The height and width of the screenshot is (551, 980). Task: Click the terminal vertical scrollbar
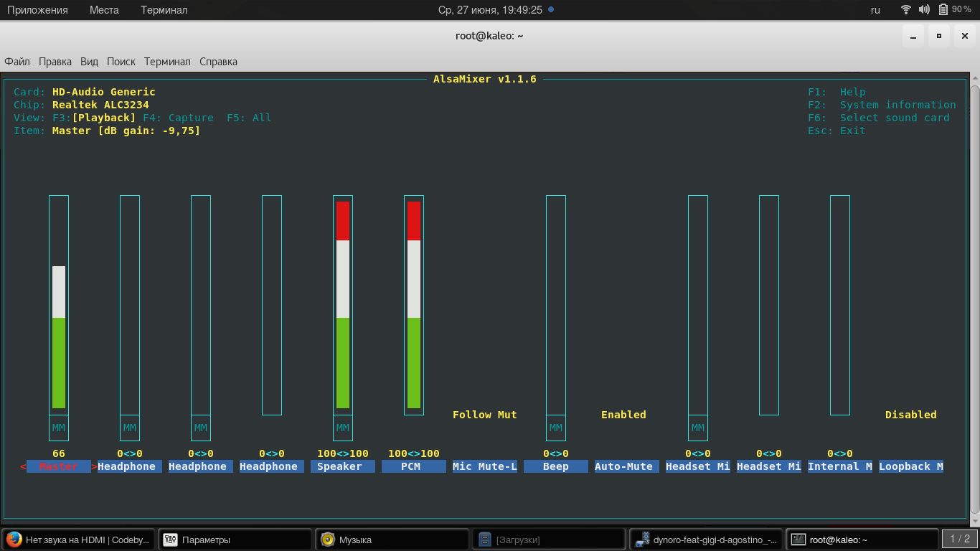(975, 298)
